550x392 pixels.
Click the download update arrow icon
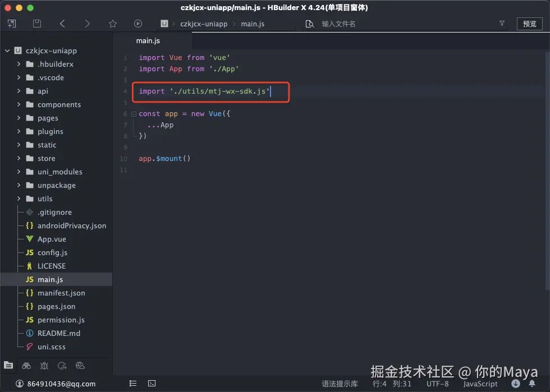516,384
